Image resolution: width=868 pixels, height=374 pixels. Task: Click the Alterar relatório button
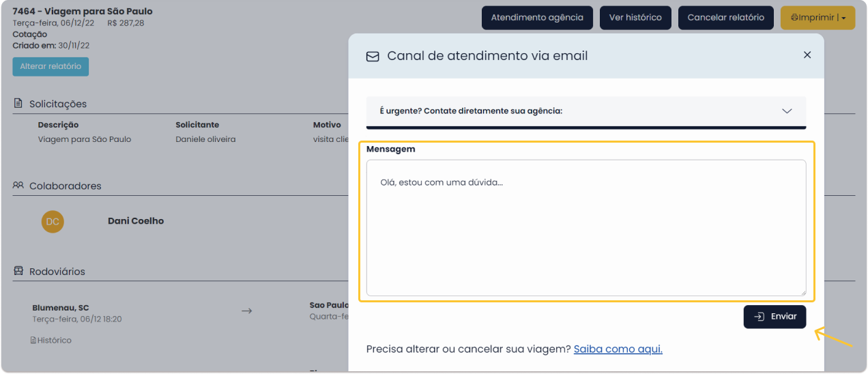pyautogui.click(x=50, y=67)
